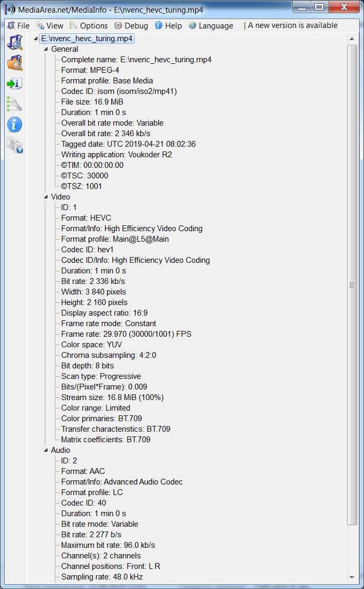Select 'Format: AAC' row

(x=83, y=471)
